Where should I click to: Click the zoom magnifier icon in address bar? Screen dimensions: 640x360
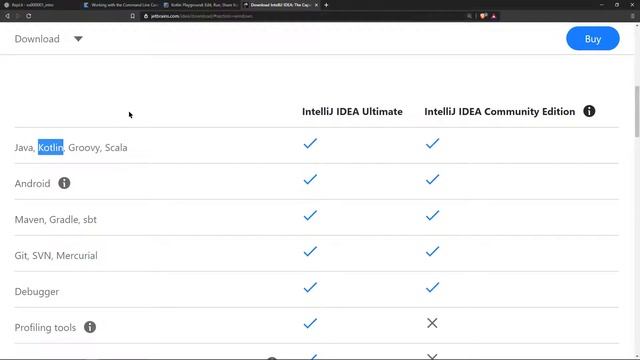click(469, 16)
